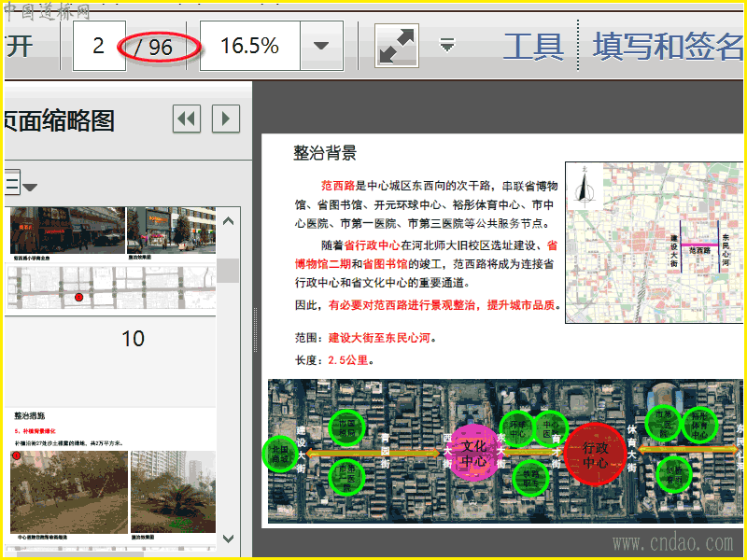Click thumbnail scrollbar down arrow
This screenshot has width=747, height=560.
click(x=229, y=539)
